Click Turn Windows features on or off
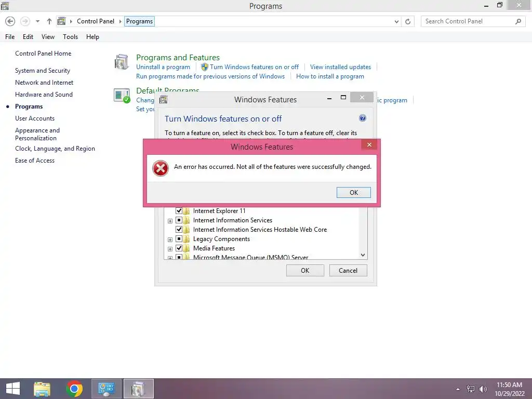 tap(254, 67)
